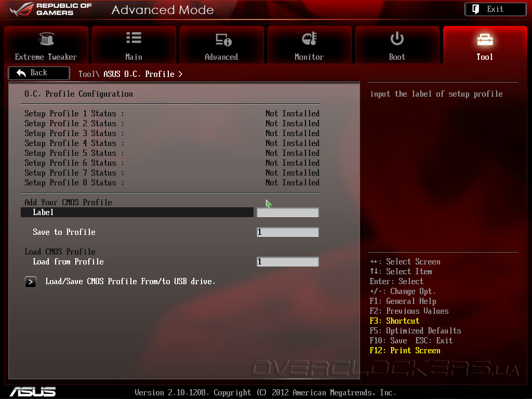
Task: Click Setup Profile 4 Status row
Action: point(172,143)
